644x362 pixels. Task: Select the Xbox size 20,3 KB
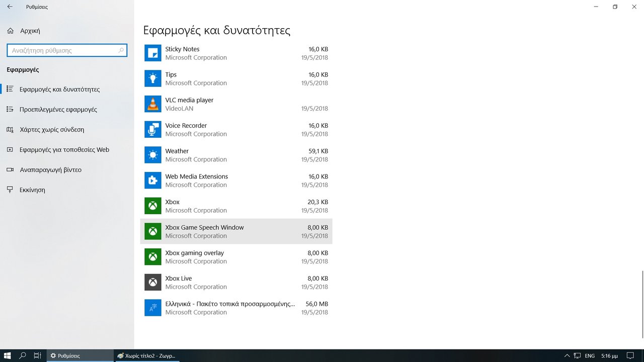[x=318, y=202]
